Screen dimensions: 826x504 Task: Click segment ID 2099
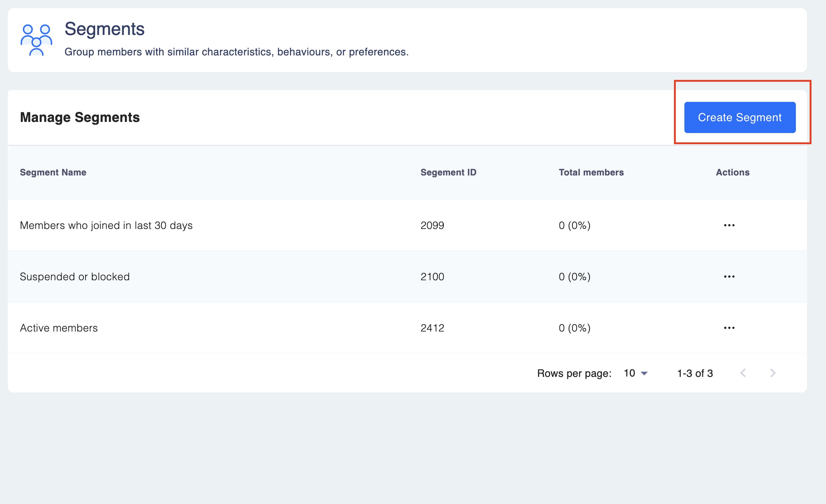432,225
